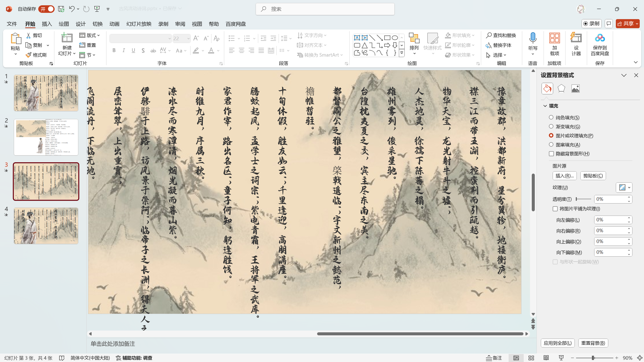The width and height of the screenshot is (644, 362).
Task: Click Reset Background (重置背景) button
Action: tap(593, 343)
